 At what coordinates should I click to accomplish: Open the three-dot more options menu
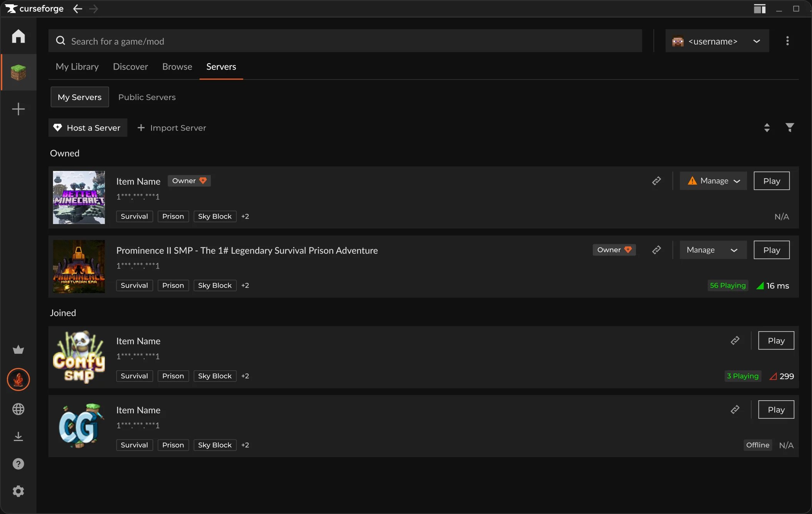pyautogui.click(x=787, y=41)
